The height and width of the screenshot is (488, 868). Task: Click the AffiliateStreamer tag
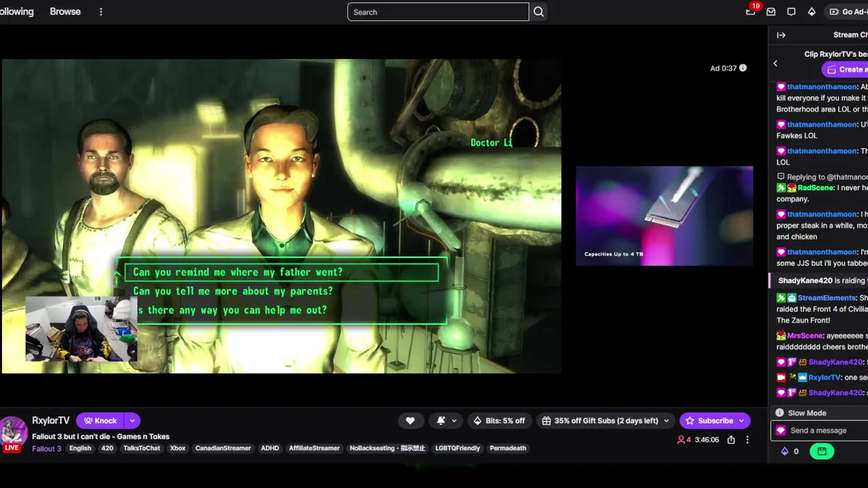coord(314,449)
